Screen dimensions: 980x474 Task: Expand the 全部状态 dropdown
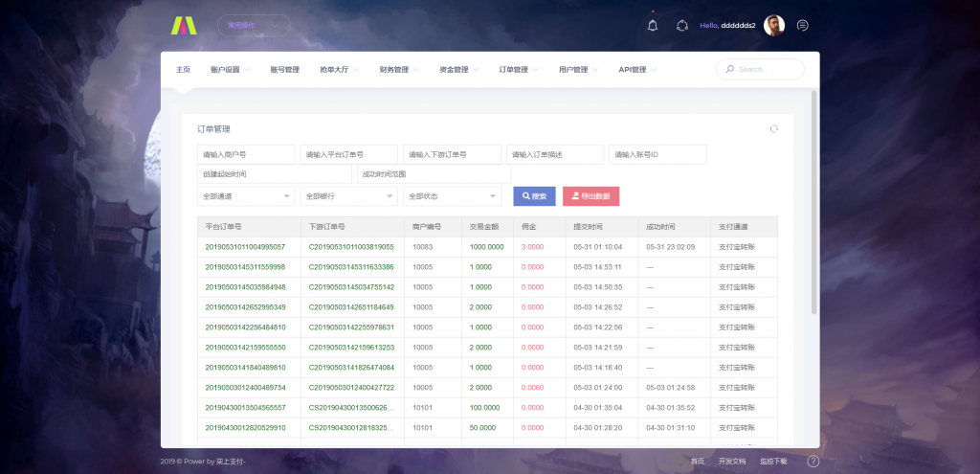coord(452,196)
